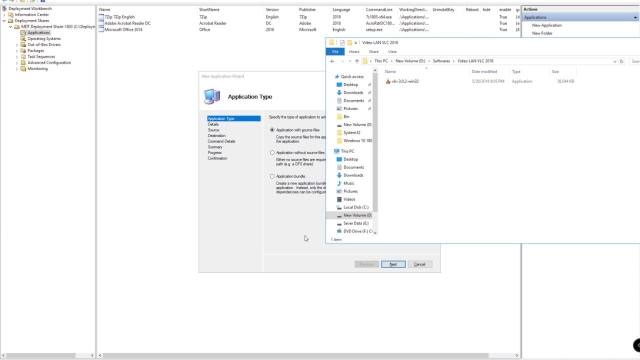Viewport: 640px width, 360px height.
Task: Click Next in the New Application Wizard
Action: (393, 264)
